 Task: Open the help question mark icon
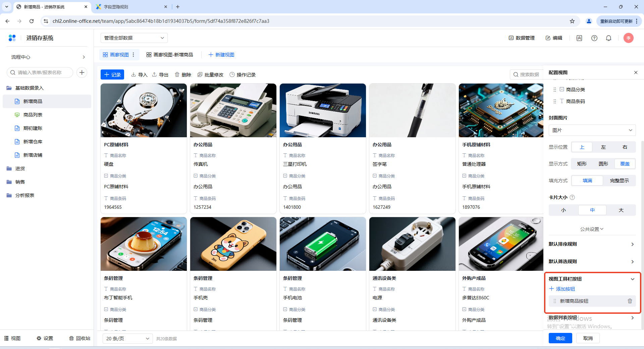(x=594, y=38)
